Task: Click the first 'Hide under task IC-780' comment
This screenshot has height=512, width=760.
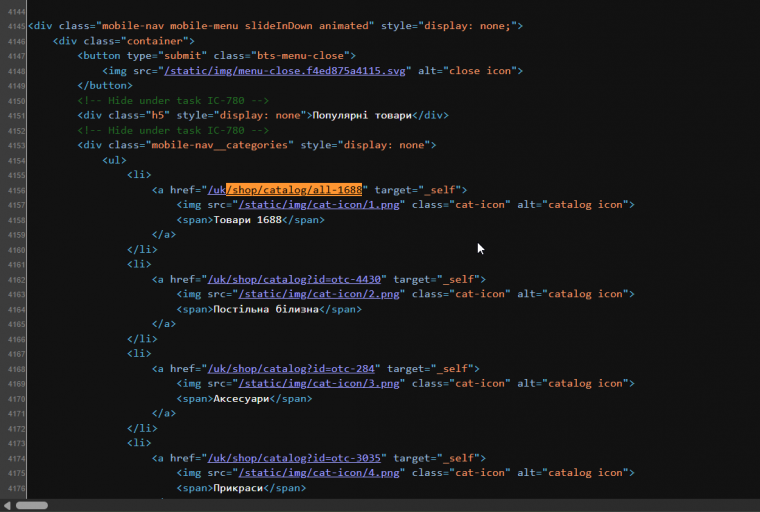Action: click(x=173, y=100)
